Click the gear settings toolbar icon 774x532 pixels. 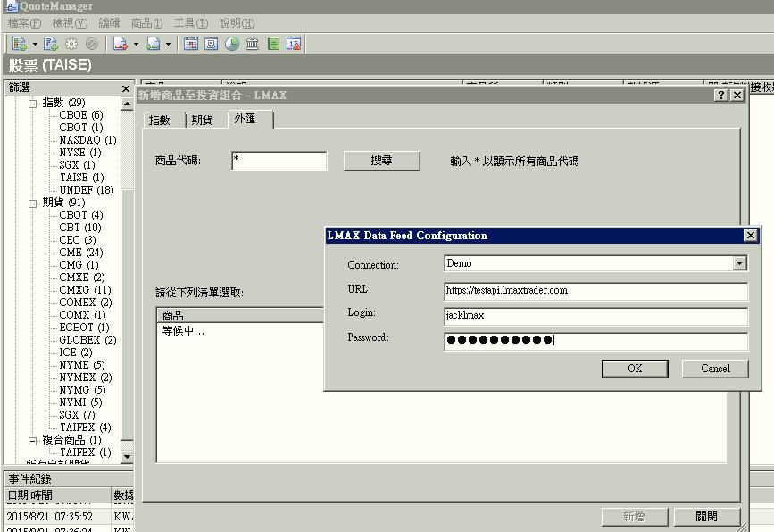[x=71, y=44]
